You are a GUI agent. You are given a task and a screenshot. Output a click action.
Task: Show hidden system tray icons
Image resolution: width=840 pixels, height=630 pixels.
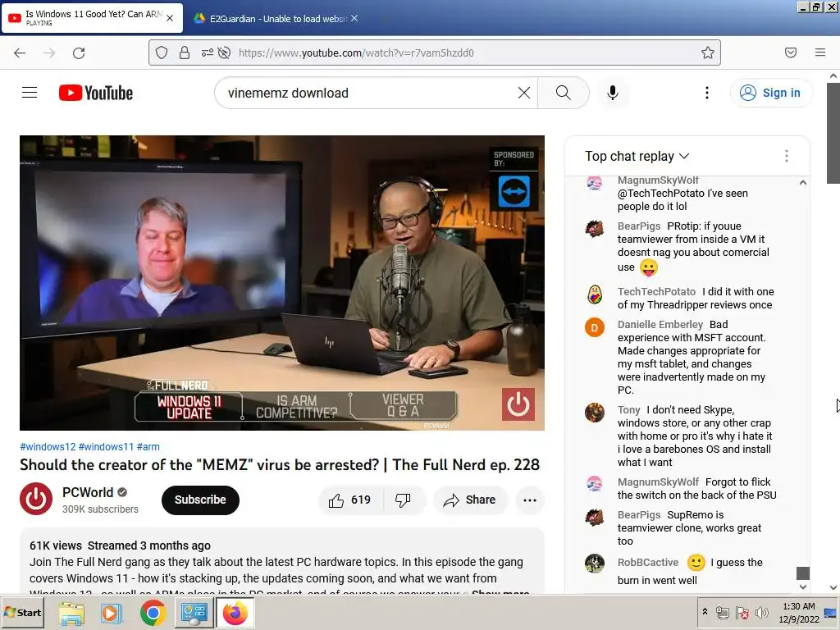click(705, 612)
